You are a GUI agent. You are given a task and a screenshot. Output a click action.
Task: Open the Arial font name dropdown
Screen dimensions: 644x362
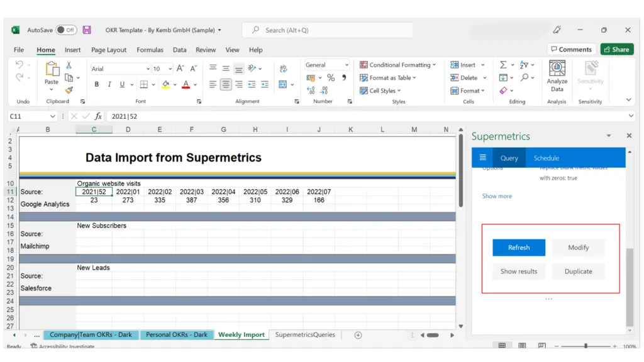[147, 69]
